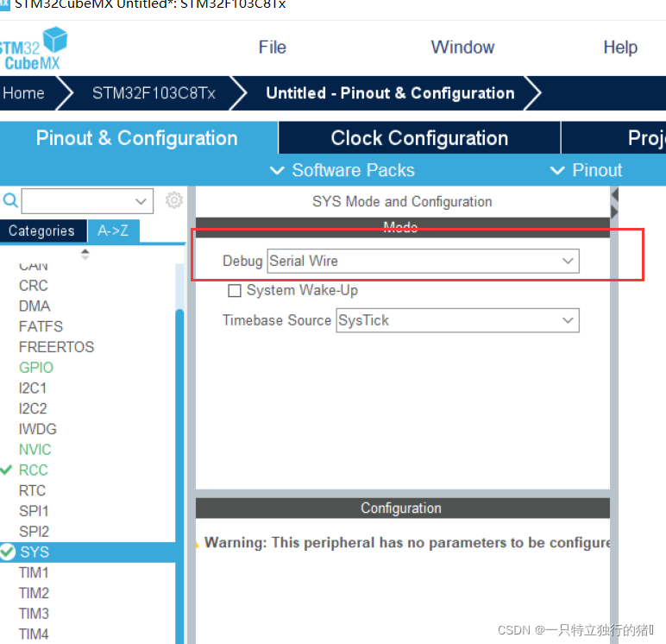The image size is (666, 644).
Task: Click the collapse panel left arrow
Action: [x=614, y=195]
